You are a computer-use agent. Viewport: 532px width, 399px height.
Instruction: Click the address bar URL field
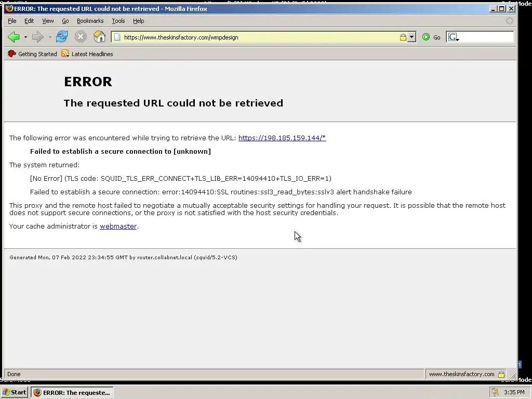coord(260,37)
